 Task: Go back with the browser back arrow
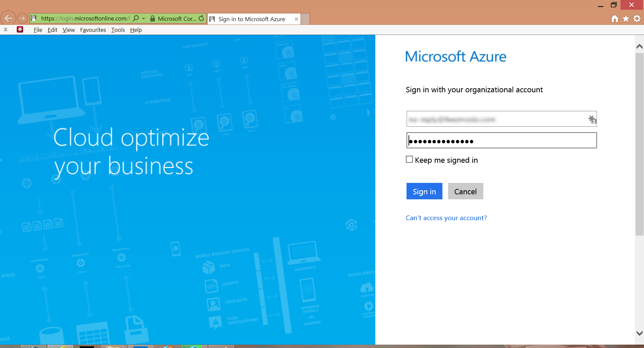coord(8,18)
